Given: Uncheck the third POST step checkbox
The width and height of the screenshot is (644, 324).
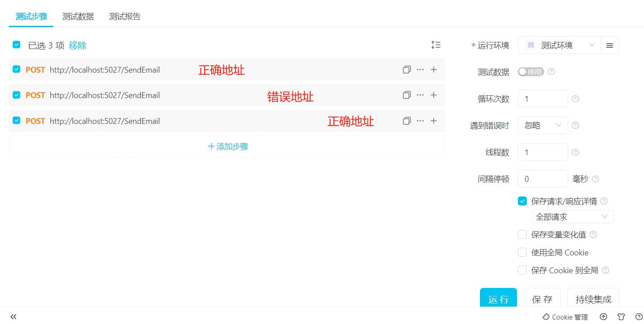Looking at the screenshot, I should point(16,120).
